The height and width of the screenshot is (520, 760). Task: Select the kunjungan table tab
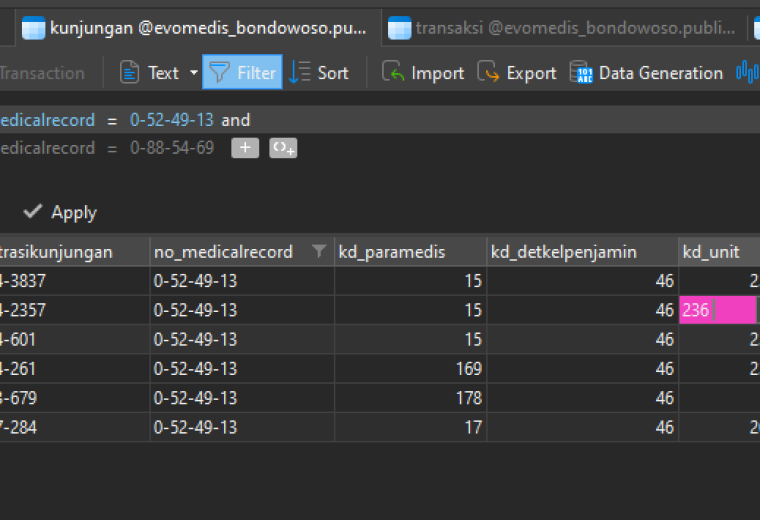(x=198, y=28)
